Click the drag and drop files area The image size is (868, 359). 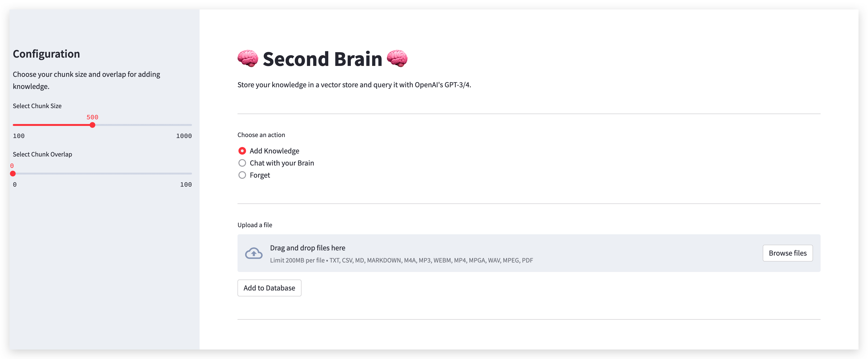(x=472, y=253)
